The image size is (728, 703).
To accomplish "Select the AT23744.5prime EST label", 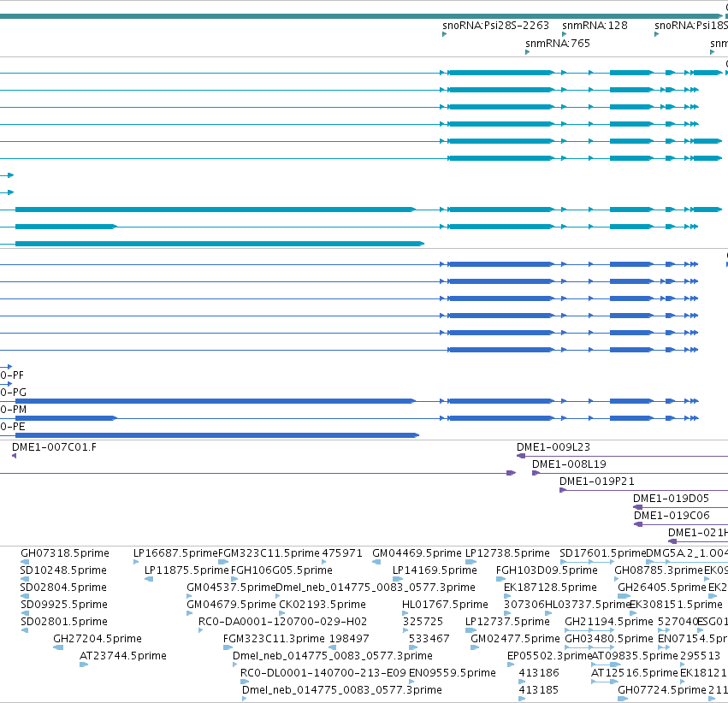I will pos(123,656).
